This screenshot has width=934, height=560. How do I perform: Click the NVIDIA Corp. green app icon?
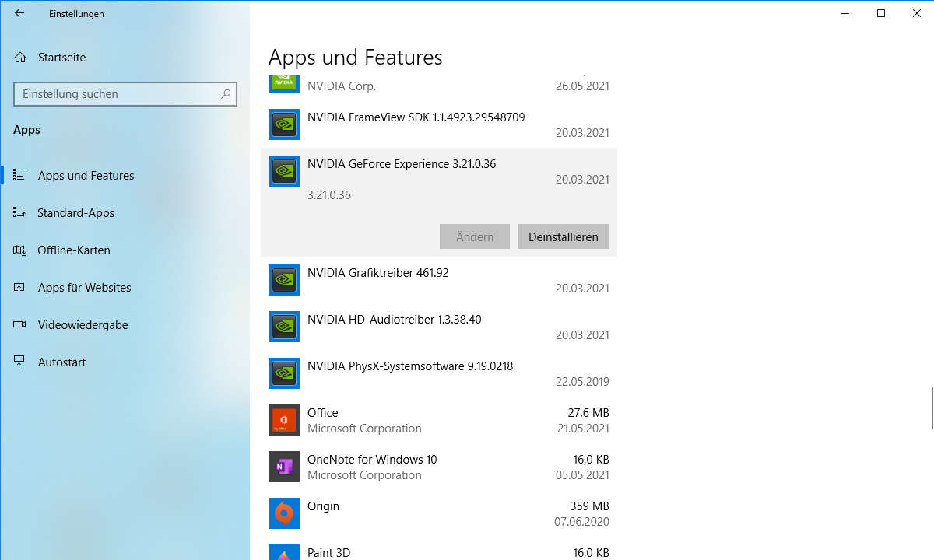284,83
